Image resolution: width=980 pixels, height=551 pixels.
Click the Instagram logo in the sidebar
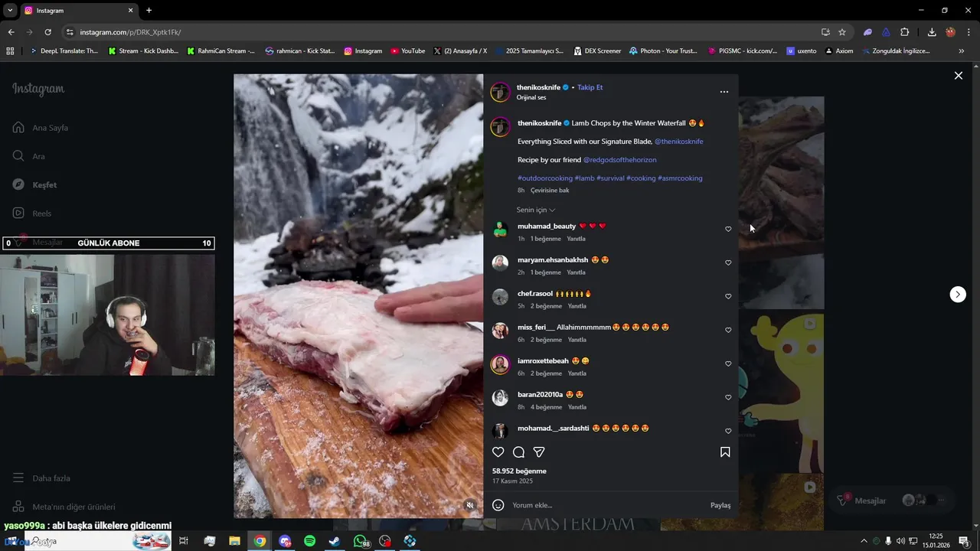tap(38, 90)
